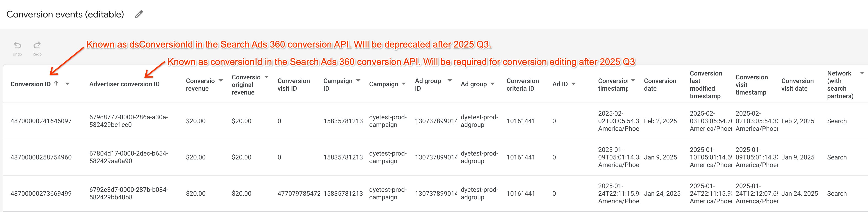This screenshot has width=868, height=212.
Task: Click the Undo icon
Action: pos(17,45)
